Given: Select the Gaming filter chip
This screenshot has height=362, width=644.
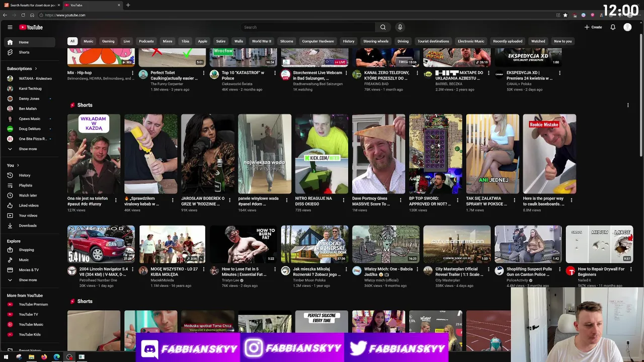Looking at the screenshot, I should pos(108,41).
